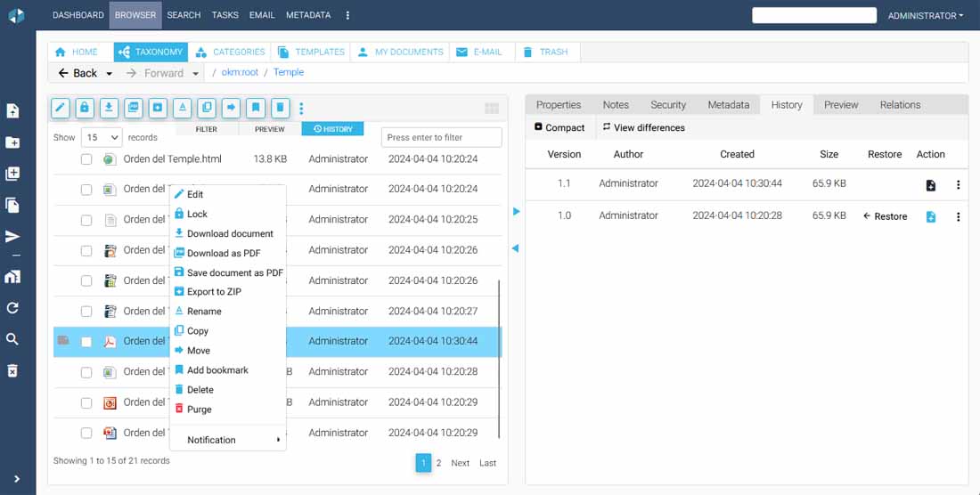Click the file list vertical scrollbar
The width and height of the screenshot is (980, 495).
coord(499,356)
